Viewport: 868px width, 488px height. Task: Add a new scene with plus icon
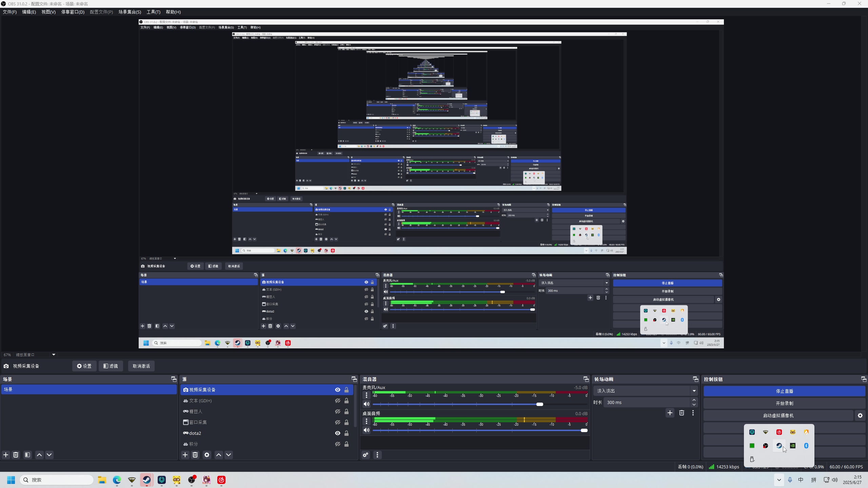[x=6, y=455]
